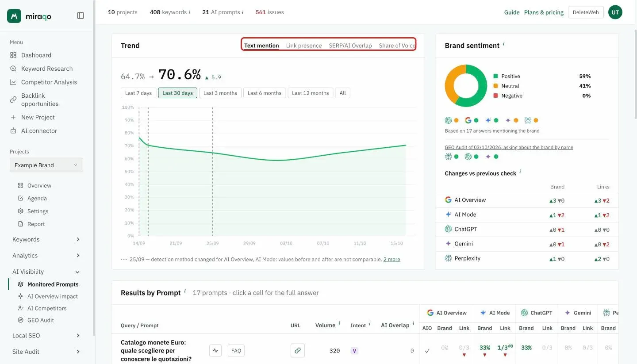Open AI Overview impact
The width and height of the screenshot is (637, 364).
[x=53, y=296]
